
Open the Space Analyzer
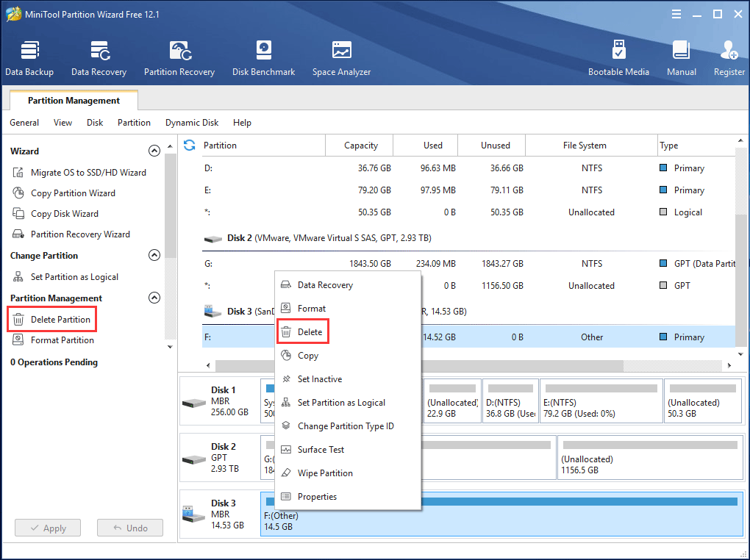click(341, 57)
